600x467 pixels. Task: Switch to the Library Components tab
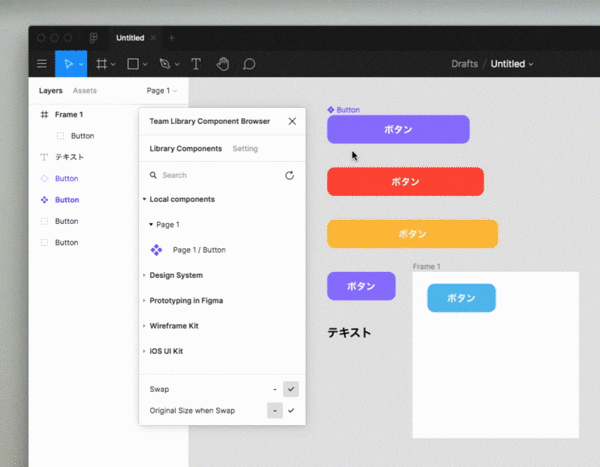pyautogui.click(x=186, y=149)
